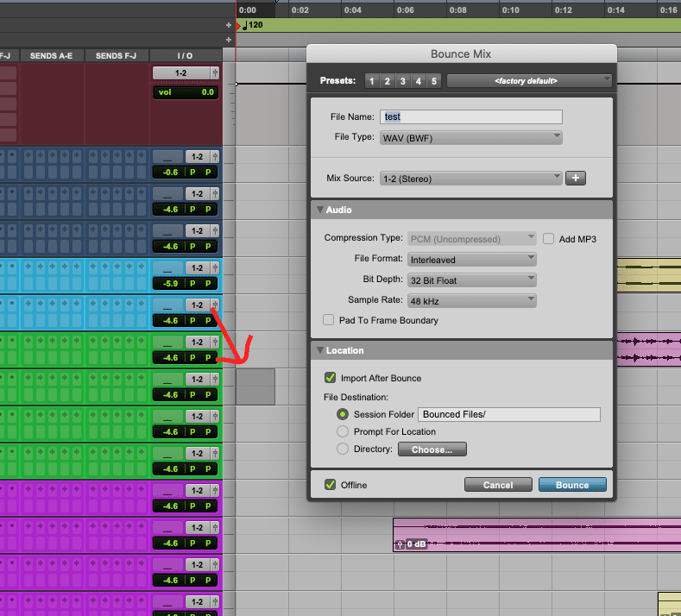Select the 120 tempo marker note icon
The width and height of the screenshot is (681, 616).
coord(245,25)
